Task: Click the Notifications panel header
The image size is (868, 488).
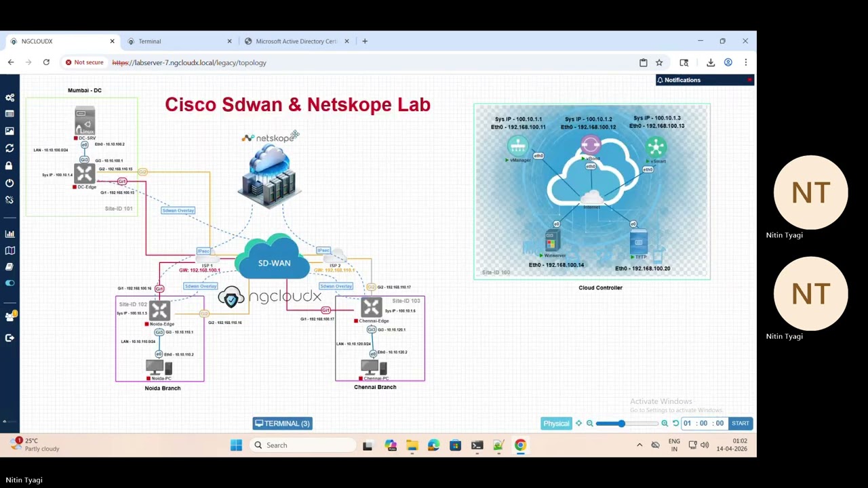Action: [704, 80]
